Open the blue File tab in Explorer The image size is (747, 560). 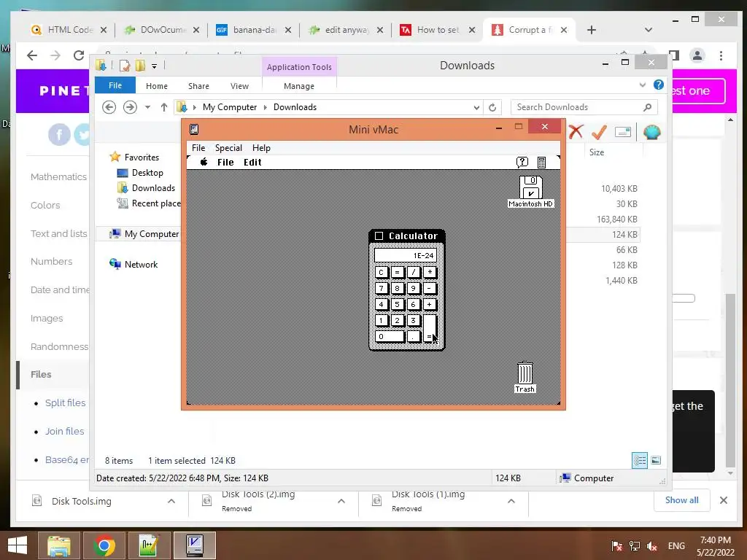point(115,85)
